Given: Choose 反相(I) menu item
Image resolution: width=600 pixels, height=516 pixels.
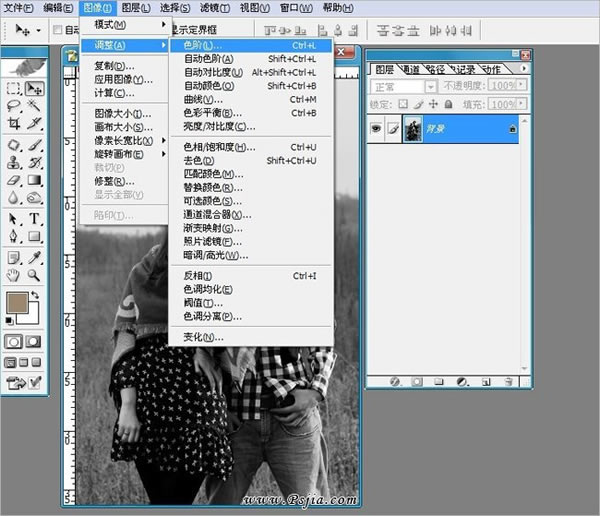Looking at the screenshot, I should coord(251,276).
